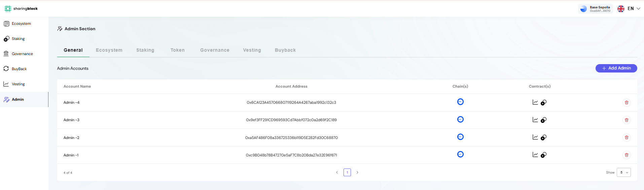Select address 0xc9B048b78B4727...E96f671

pos(291,155)
